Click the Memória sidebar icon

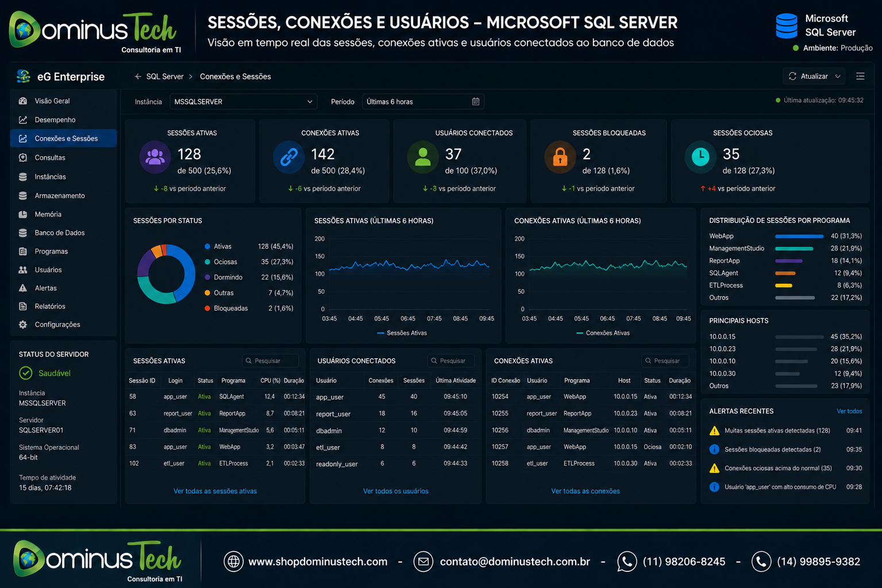tap(23, 214)
